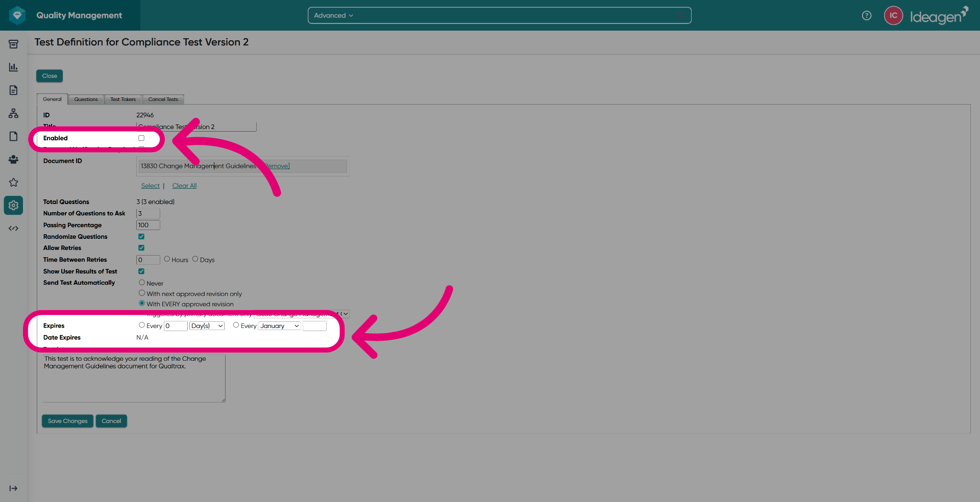Uncheck Show User Results of Test
The width and height of the screenshot is (980, 502).
click(x=141, y=271)
